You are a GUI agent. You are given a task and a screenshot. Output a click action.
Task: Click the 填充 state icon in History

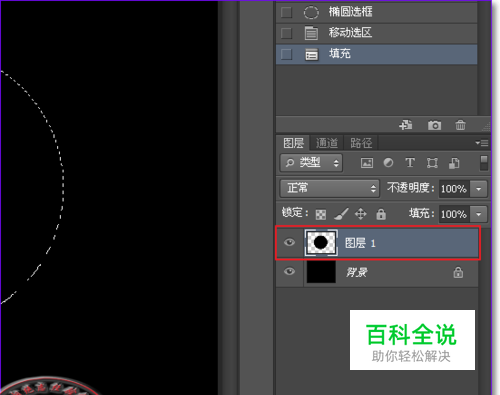click(x=311, y=54)
